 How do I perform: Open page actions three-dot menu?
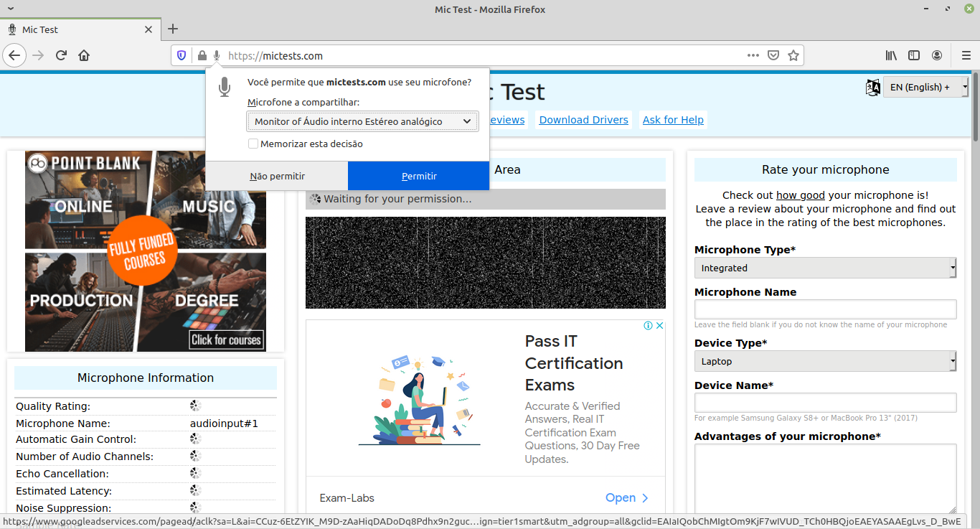753,55
